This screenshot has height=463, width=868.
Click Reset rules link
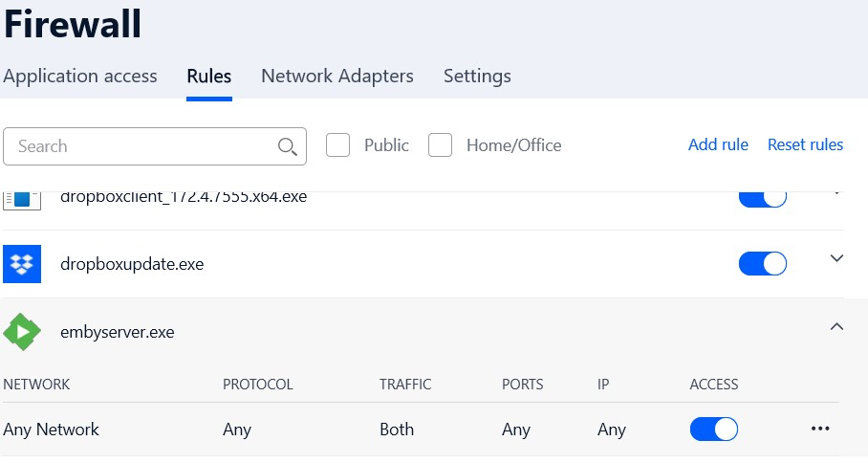click(x=805, y=144)
